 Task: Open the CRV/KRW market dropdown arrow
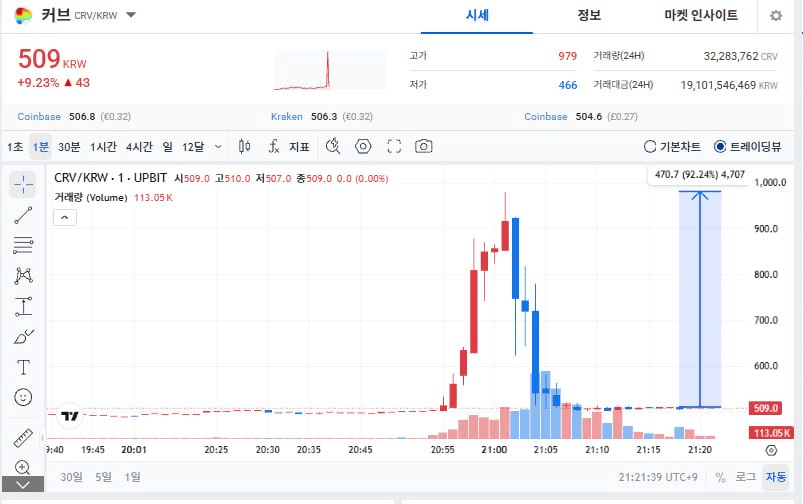click(x=131, y=15)
